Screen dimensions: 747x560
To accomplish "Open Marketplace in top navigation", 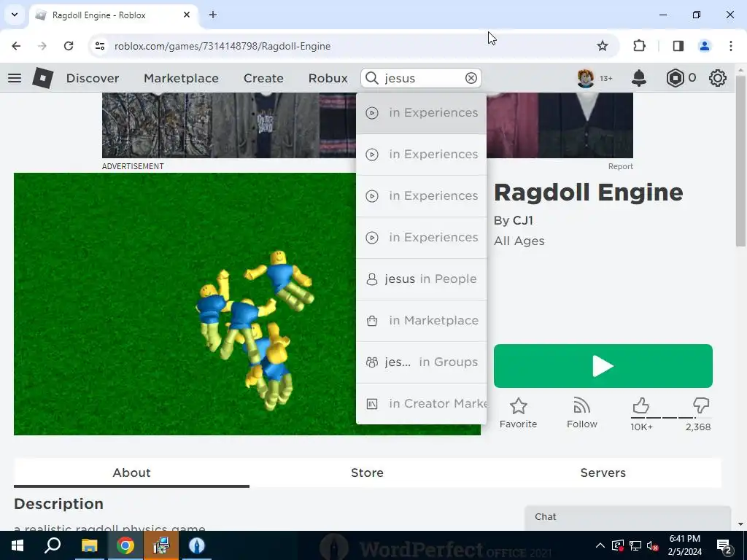I will coord(181,78).
